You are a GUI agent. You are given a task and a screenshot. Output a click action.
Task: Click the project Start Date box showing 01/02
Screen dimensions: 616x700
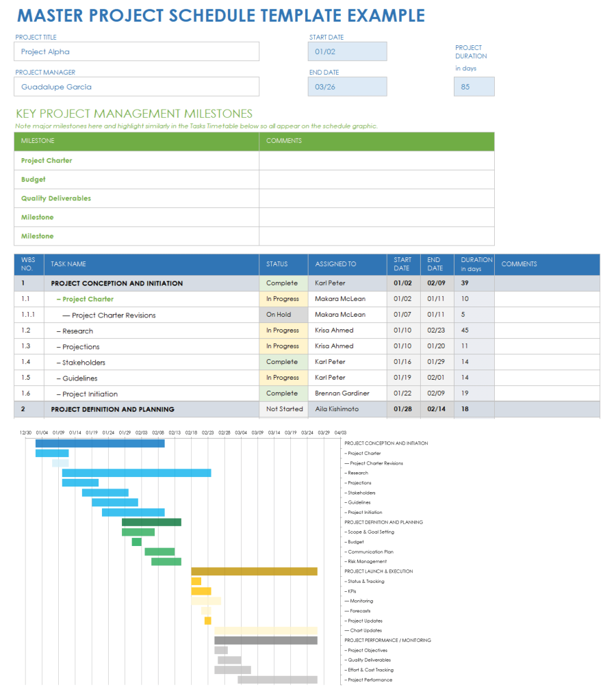pos(347,51)
